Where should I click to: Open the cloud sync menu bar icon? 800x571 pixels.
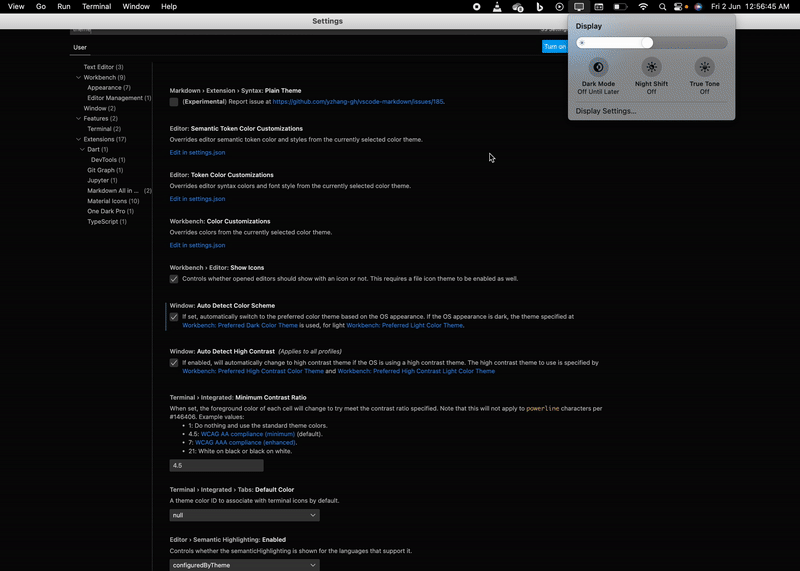tap(518, 7)
